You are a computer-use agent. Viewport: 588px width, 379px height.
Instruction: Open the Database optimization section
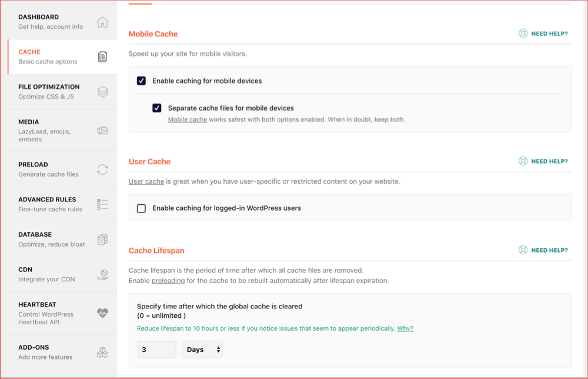(x=62, y=240)
